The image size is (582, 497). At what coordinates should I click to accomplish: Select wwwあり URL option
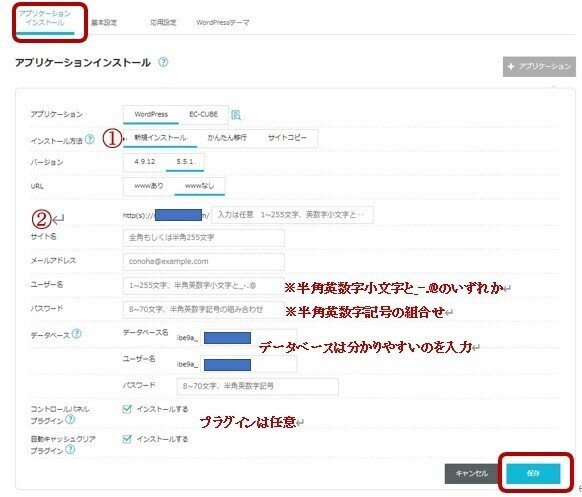[x=148, y=186]
